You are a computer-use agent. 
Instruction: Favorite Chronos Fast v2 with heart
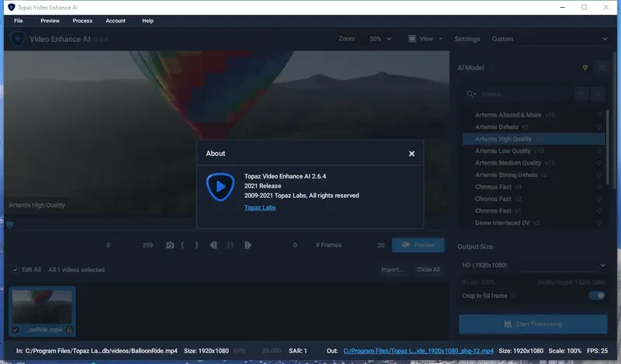coord(599,199)
